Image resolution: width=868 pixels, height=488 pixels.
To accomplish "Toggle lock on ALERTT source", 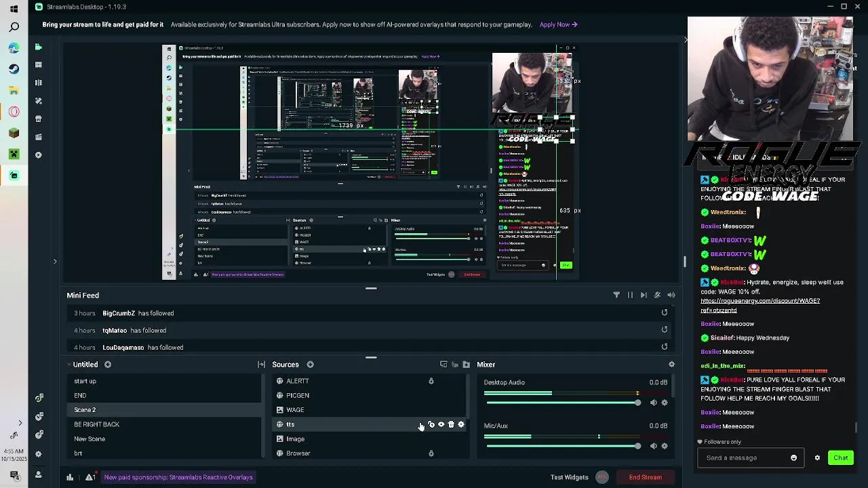I will pos(431,381).
